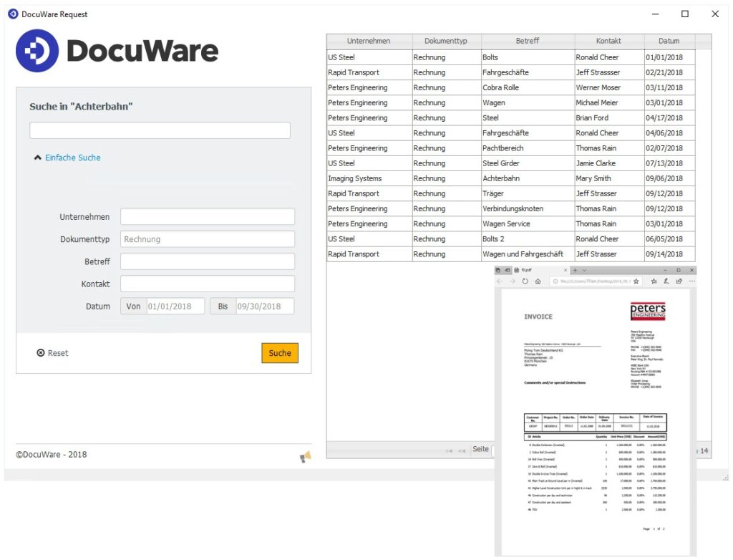Image resolution: width=733 pixels, height=560 pixels.
Task: Go to previous results page
Action: [x=462, y=451]
